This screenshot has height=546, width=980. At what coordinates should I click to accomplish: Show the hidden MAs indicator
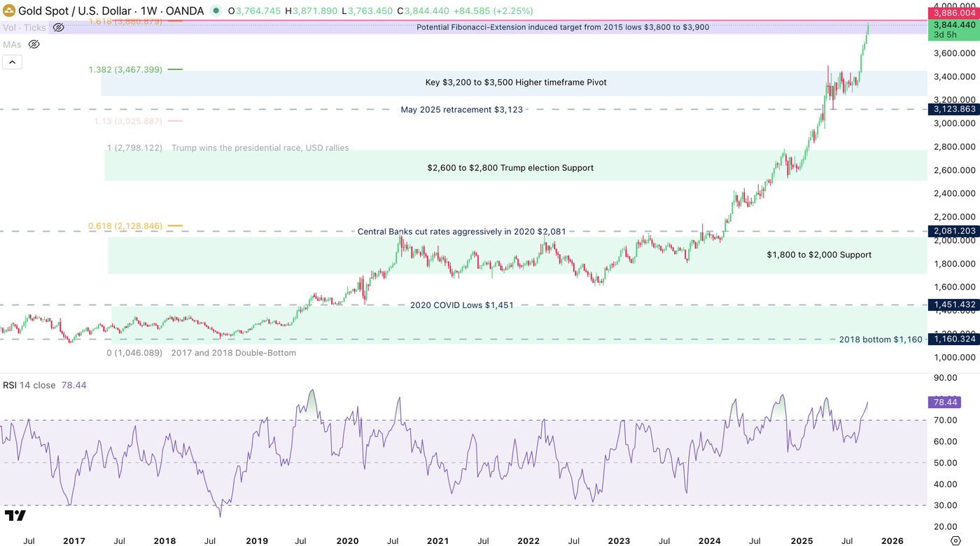pos(34,44)
